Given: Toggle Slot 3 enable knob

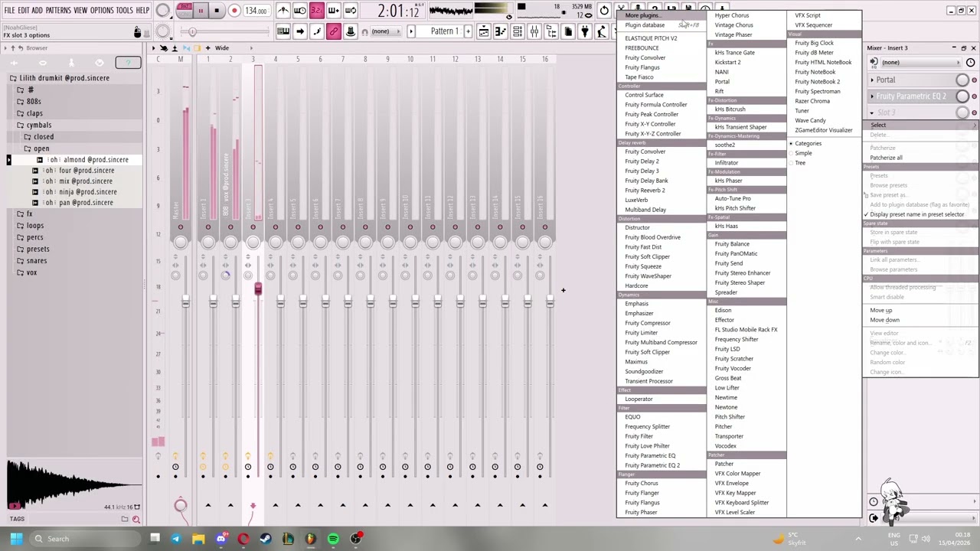Looking at the screenshot, I should click(x=962, y=112).
